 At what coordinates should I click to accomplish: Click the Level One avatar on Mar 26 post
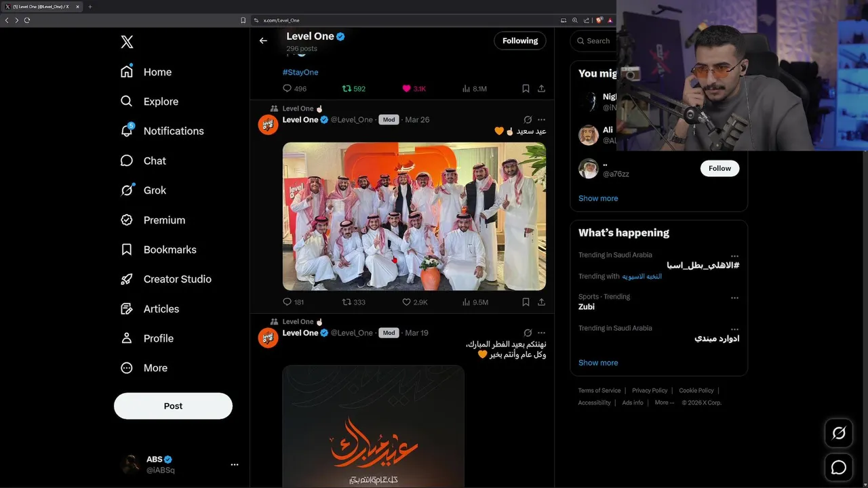[268, 125]
